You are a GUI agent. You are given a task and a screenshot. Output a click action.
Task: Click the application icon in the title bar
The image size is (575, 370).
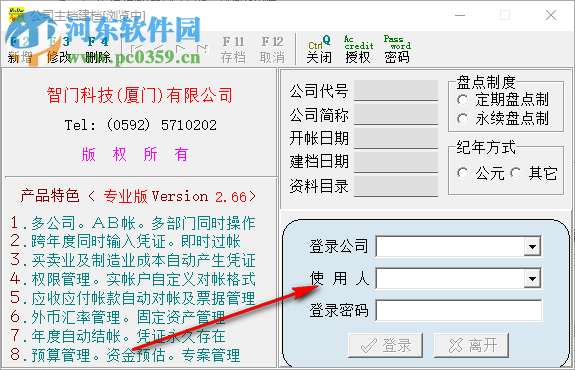click(x=17, y=14)
